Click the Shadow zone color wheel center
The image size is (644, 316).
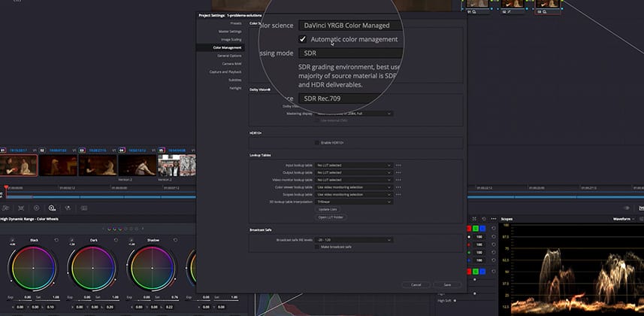tap(152, 269)
